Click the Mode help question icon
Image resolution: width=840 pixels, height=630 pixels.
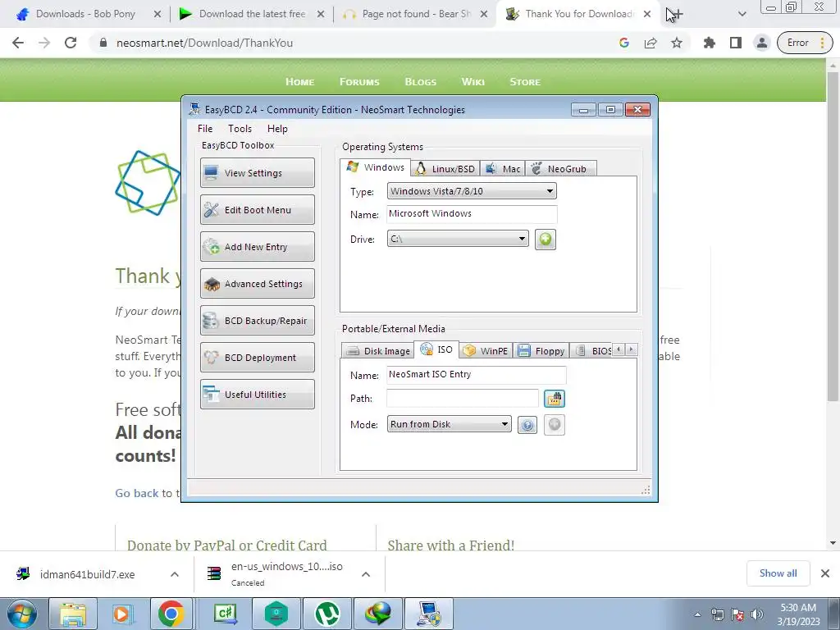pos(527,426)
